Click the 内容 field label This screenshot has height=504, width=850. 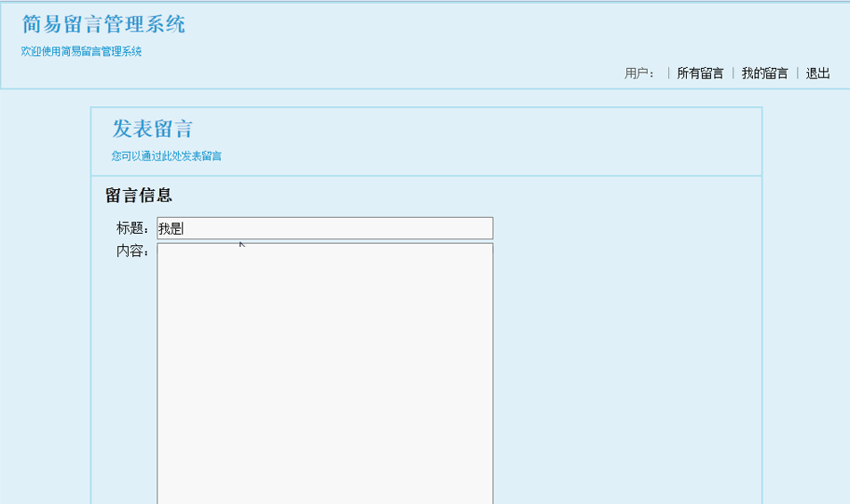pyautogui.click(x=132, y=251)
